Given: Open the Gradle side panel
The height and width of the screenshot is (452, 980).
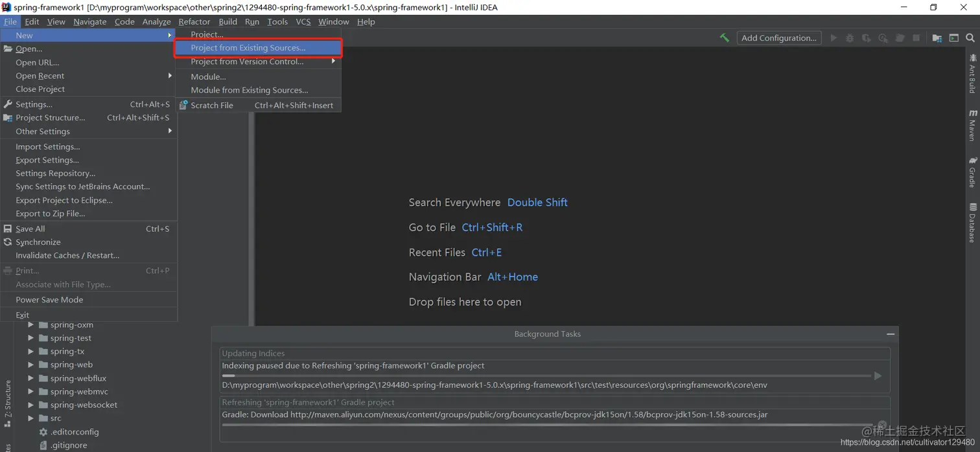Looking at the screenshot, I should [x=972, y=172].
